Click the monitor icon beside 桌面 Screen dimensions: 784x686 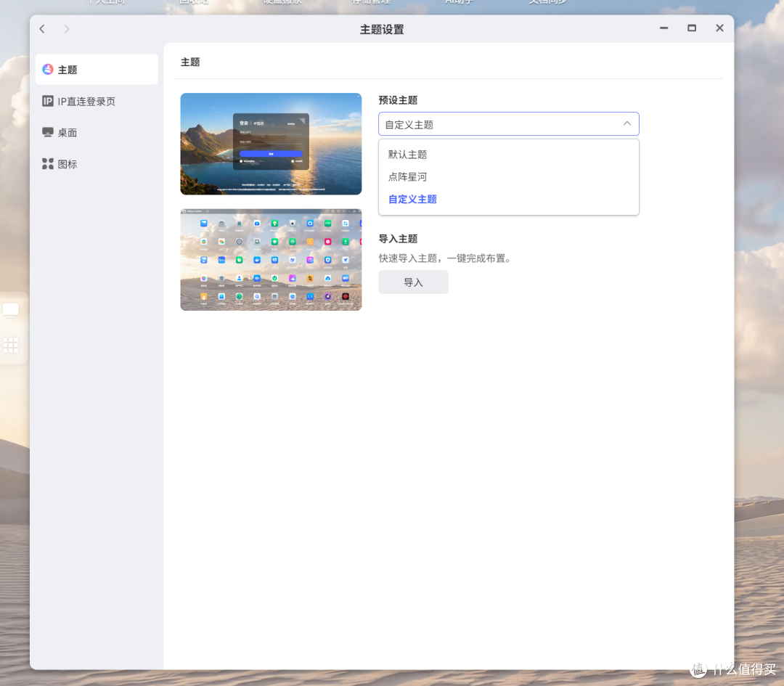click(x=48, y=133)
